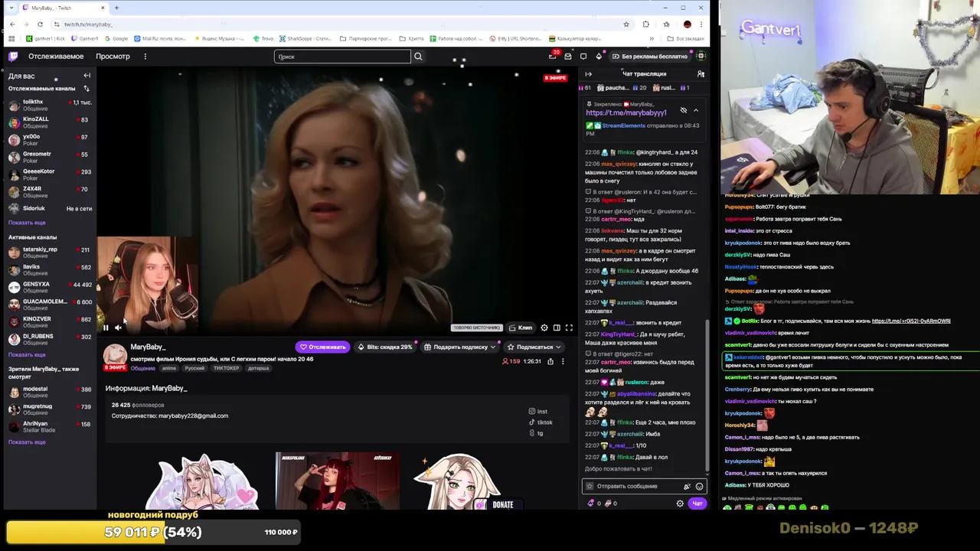980x551 pixels.
Task: Open Bits: скидка 29% offer
Action: point(385,347)
